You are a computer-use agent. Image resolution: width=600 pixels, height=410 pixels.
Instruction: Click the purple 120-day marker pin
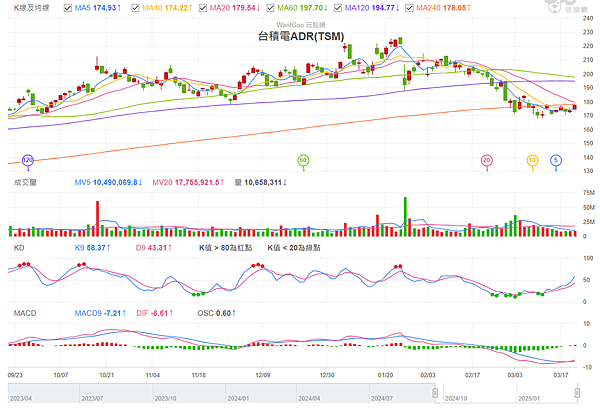pyautogui.click(x=28, y=161)
